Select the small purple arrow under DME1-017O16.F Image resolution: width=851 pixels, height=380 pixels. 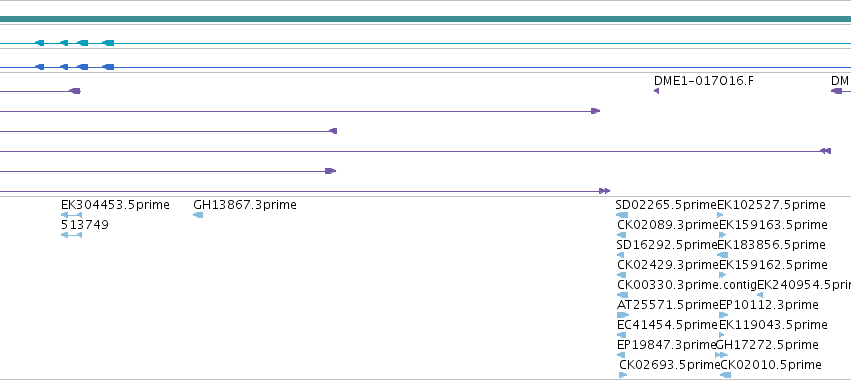pos(657,91)
